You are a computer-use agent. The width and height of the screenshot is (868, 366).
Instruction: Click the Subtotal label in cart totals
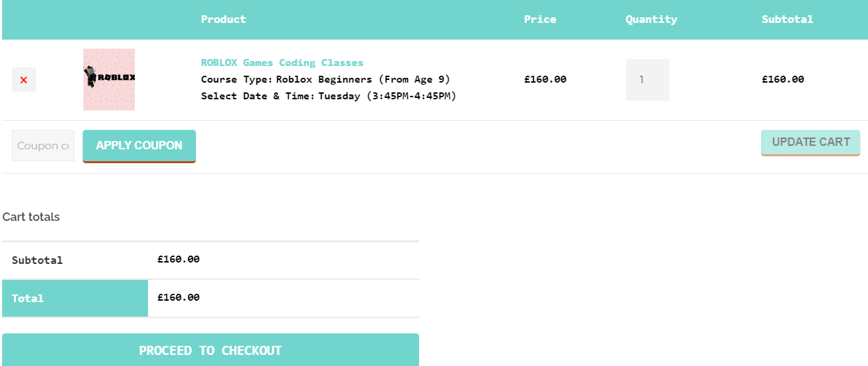click(38, 260)
